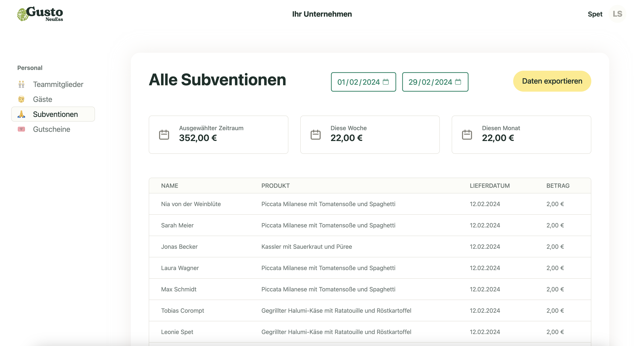Click the delivery date in Jonas Becker's row

[485, 247]
